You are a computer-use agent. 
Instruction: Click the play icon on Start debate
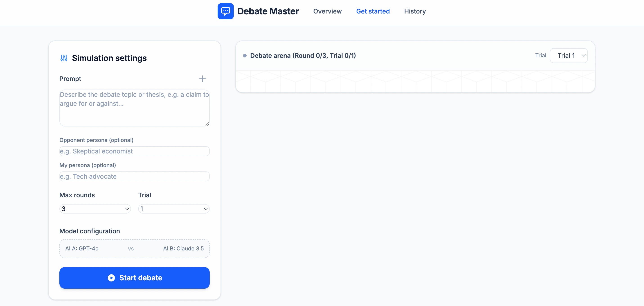tap(111, 278)
